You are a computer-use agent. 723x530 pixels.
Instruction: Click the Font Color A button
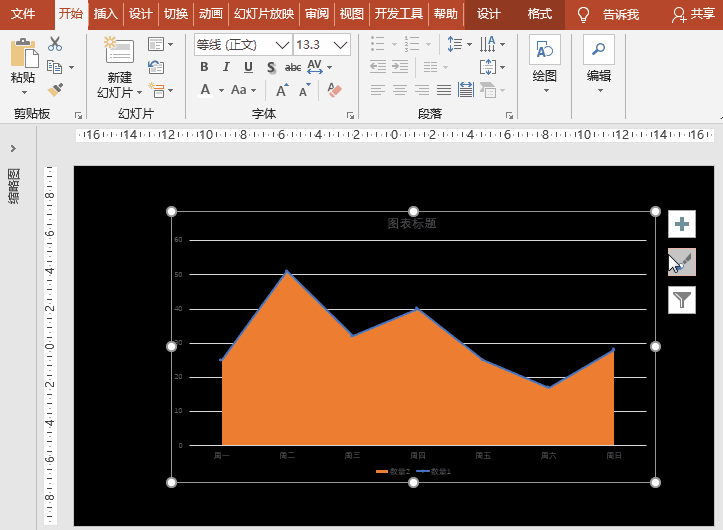click(205, 89)
